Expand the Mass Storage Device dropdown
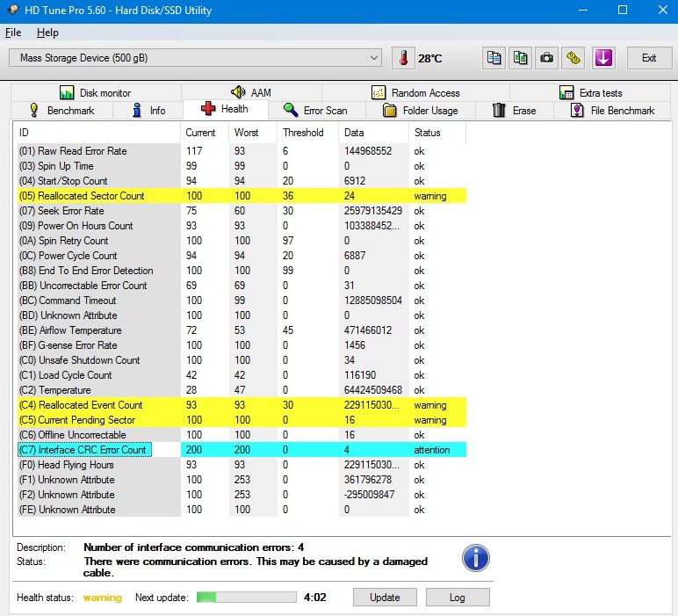This screenshot has height=616, width=678. [x=195, y=58]
